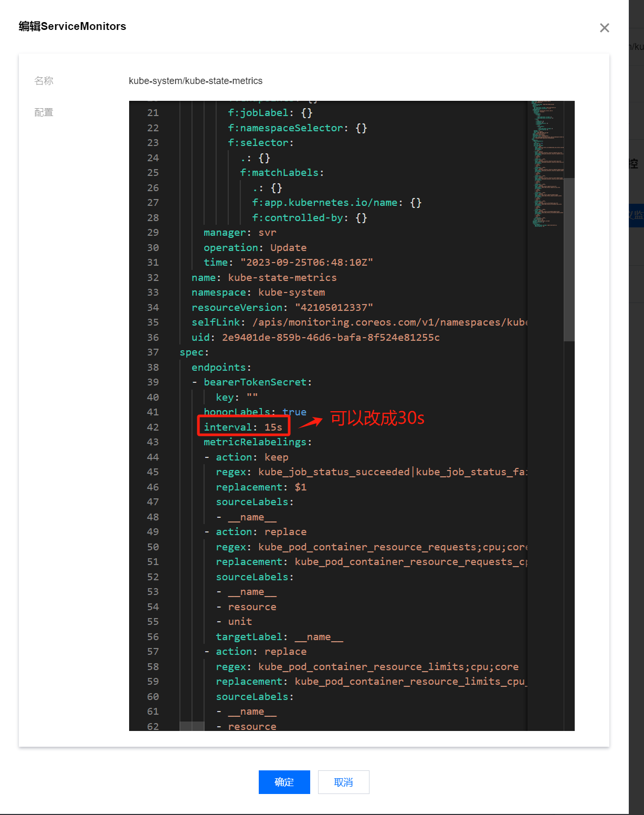Click the 'namespace: kube-system' line

[x=258, y=292]
